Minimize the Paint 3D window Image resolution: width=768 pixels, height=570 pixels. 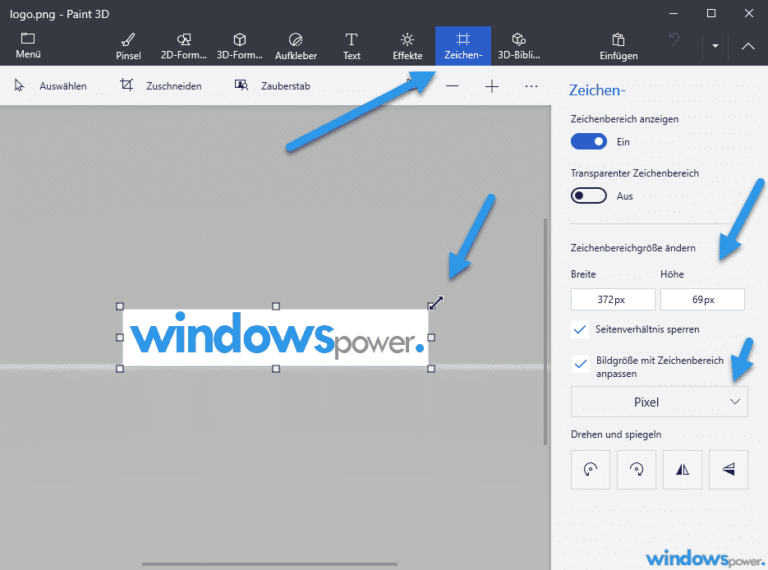coord(673,14)
